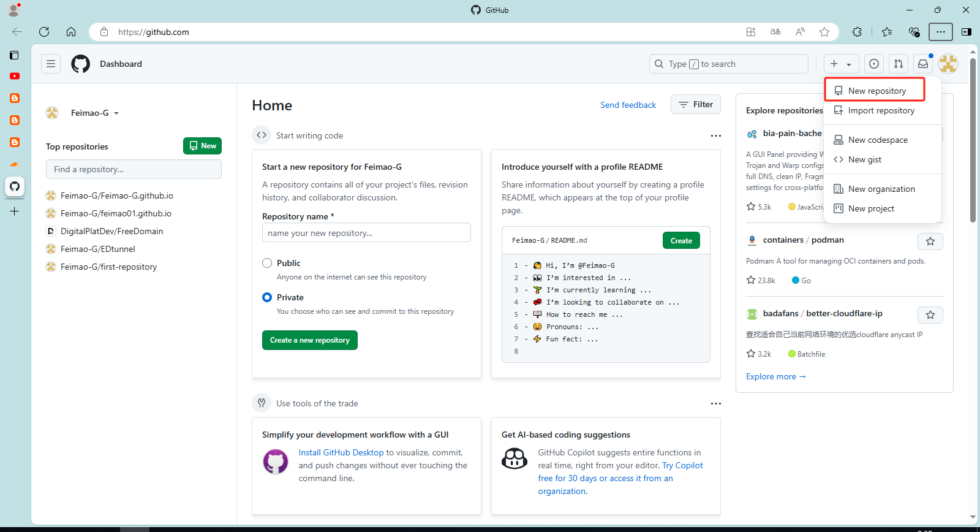Open the Install GitHub Desktop link
The image size is (980, 532).
[x=341, y=452]
